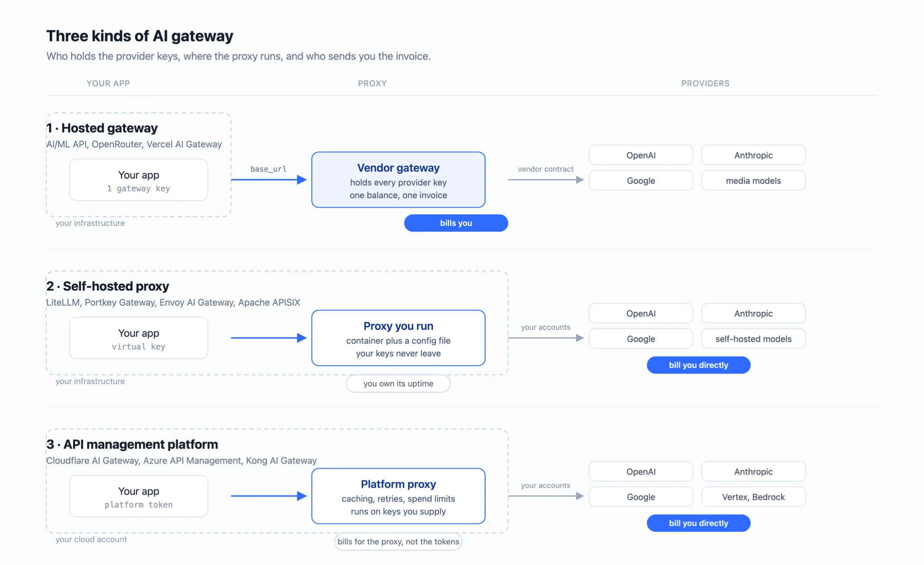Click 'your infrastructure' under Self-hosted proxy

coord(90,381)
